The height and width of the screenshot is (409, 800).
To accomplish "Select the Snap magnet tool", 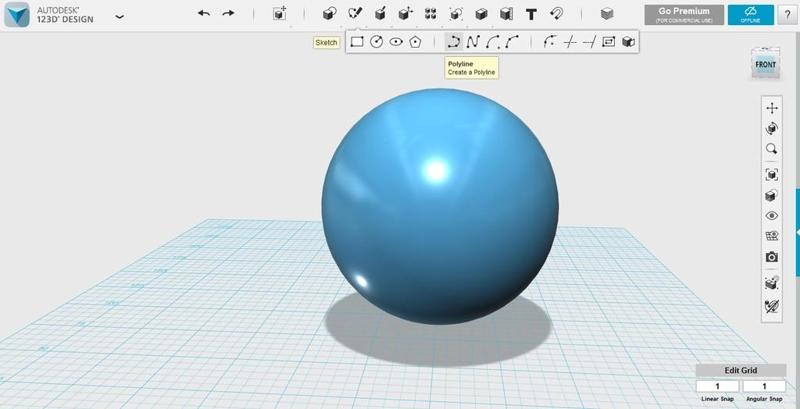I will (x=557, y=14).
